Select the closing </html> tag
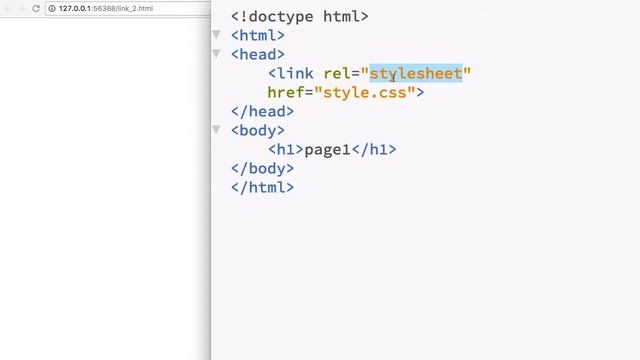Screen dimensions: 640x360 (x=262, y=187)
